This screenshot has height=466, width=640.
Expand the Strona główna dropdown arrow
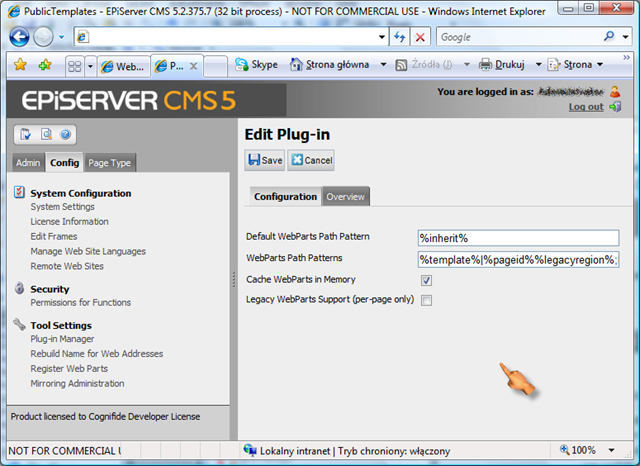point(383,65)
